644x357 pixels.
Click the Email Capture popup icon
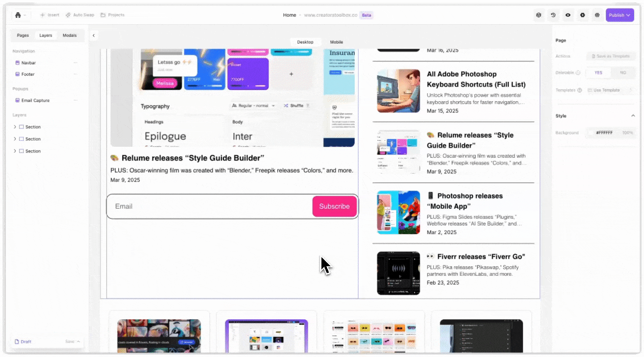click(x=17, y=101)
